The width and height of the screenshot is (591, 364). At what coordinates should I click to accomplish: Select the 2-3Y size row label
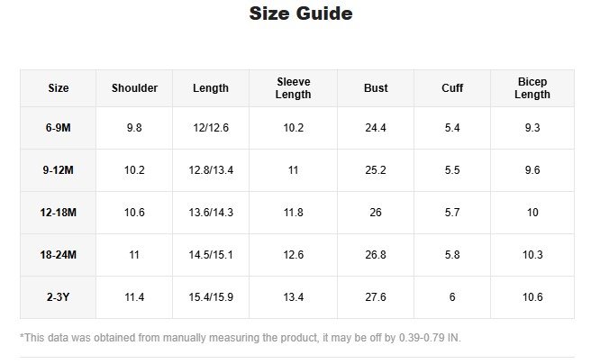point(59,297)
